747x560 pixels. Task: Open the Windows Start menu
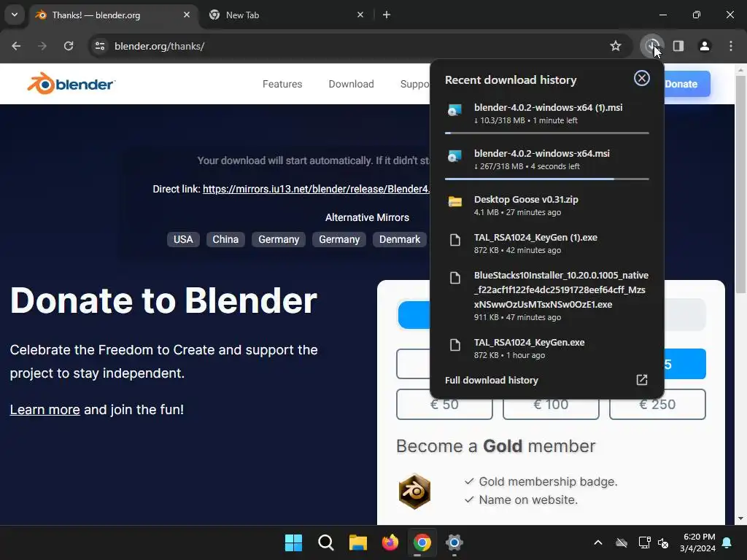pos(293,542)
